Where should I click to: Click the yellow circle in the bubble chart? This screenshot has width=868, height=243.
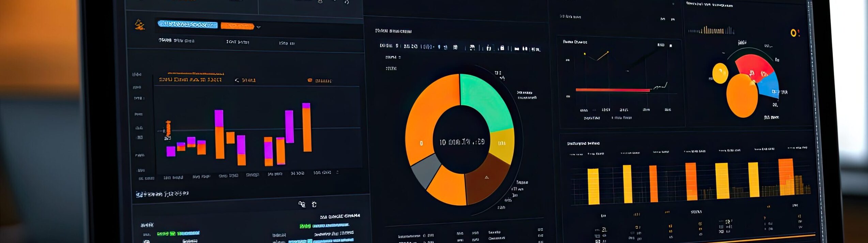coord(720,73)
